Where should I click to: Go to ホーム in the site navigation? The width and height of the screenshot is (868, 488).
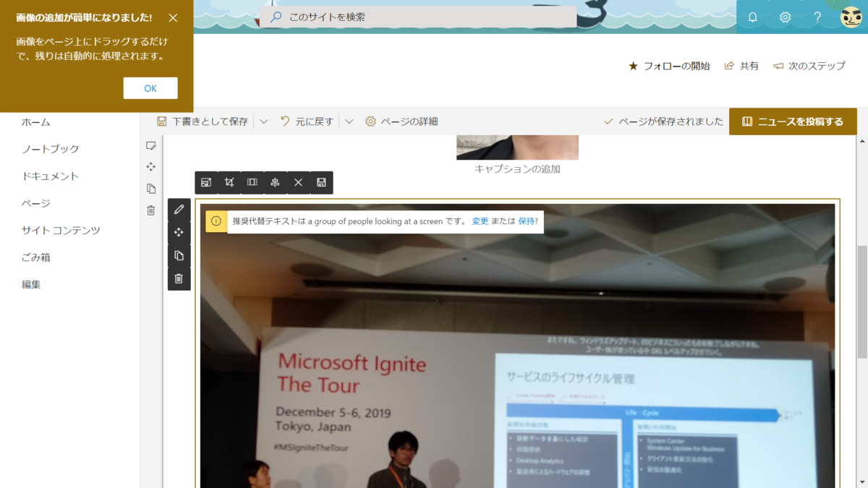click(36, 122)
